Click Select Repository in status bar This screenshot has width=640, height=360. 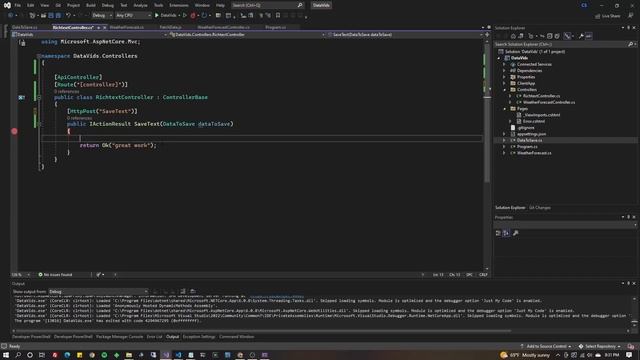[600, 346]
